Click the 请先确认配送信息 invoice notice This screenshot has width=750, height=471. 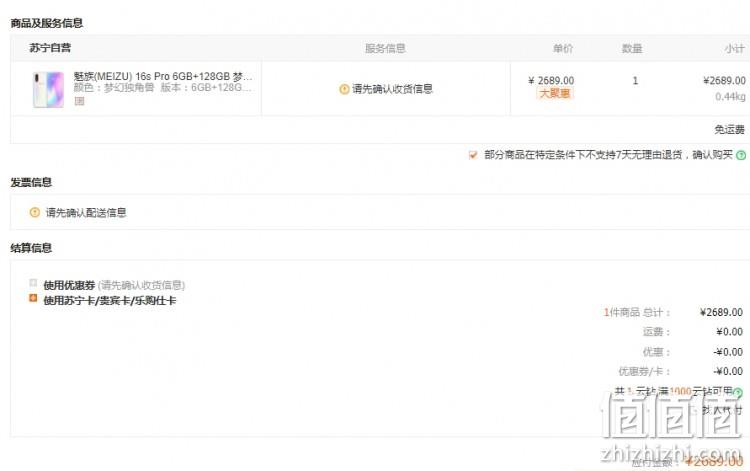[86, 213]
